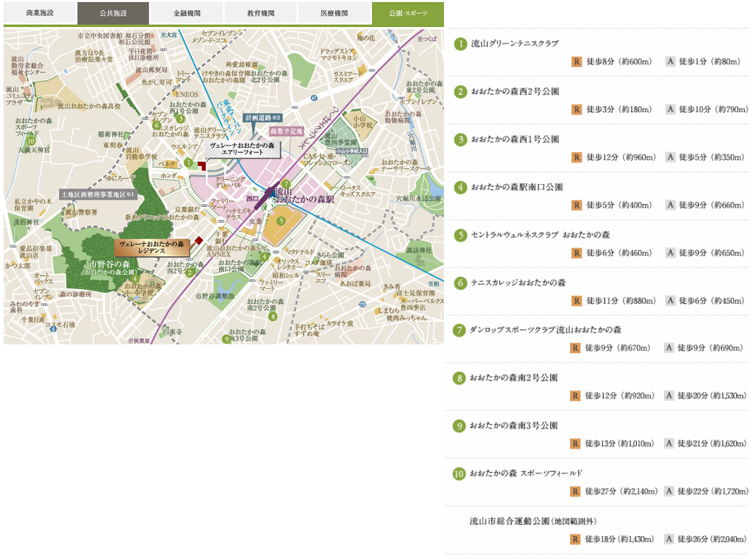The width and height of the screenshot is (752, 560).
Task: Click the R badge in the 流山市総合運動公園 row
Action: (576, 540)
